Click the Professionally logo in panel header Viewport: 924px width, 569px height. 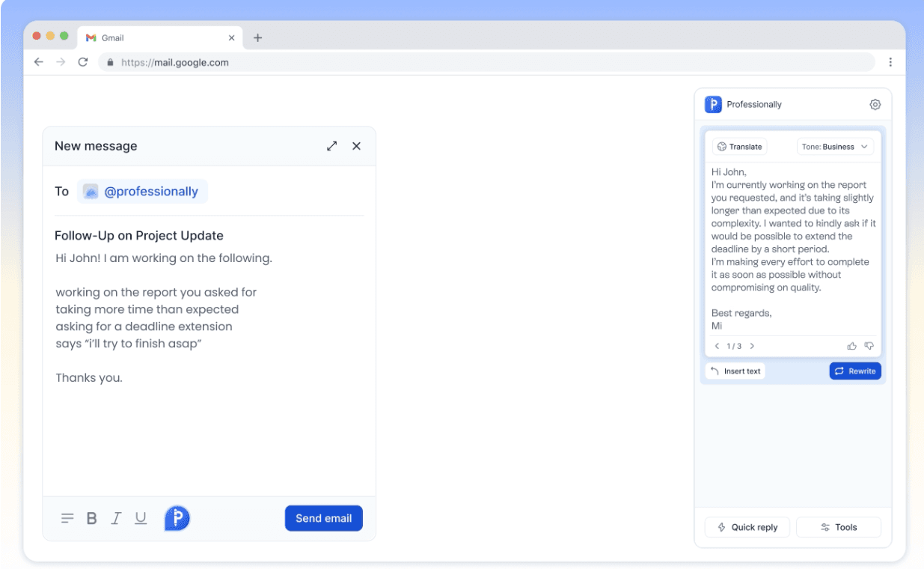pyautogui.click(x=713, y=105)
